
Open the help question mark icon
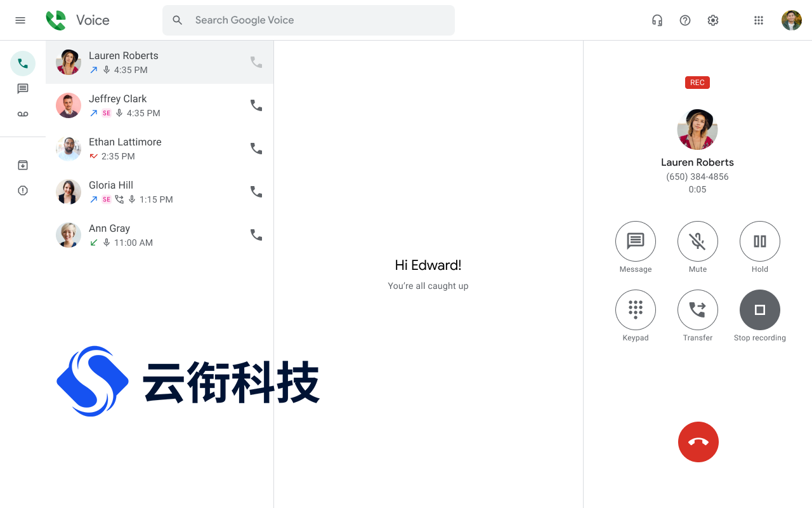click(x=685, y=20)
